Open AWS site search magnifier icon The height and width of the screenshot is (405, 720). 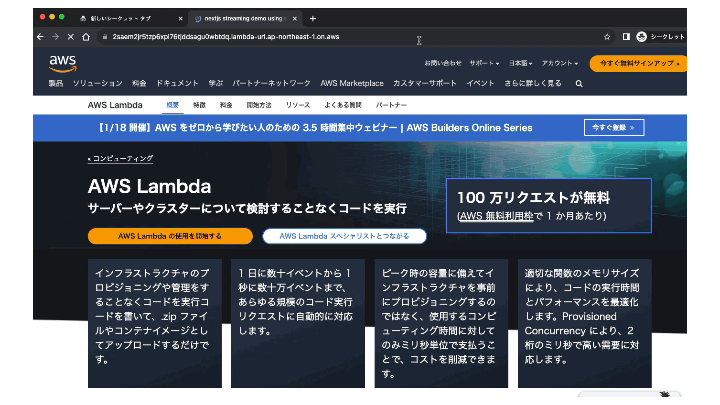(x=579, y=84)
